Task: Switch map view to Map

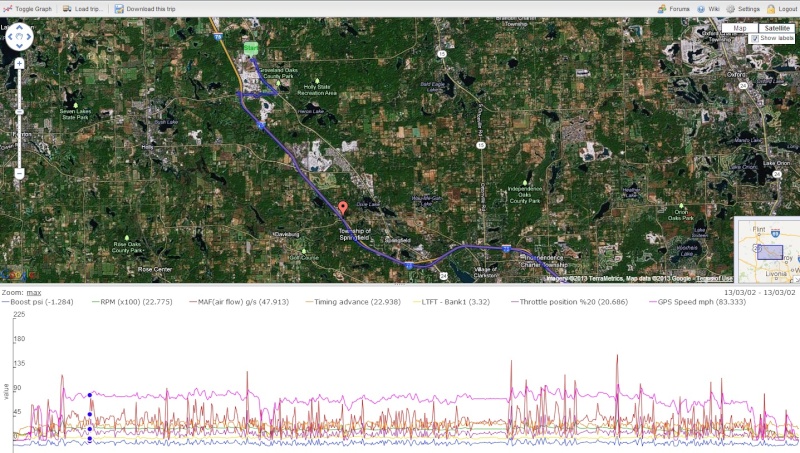Action: (x=740, y=29)
